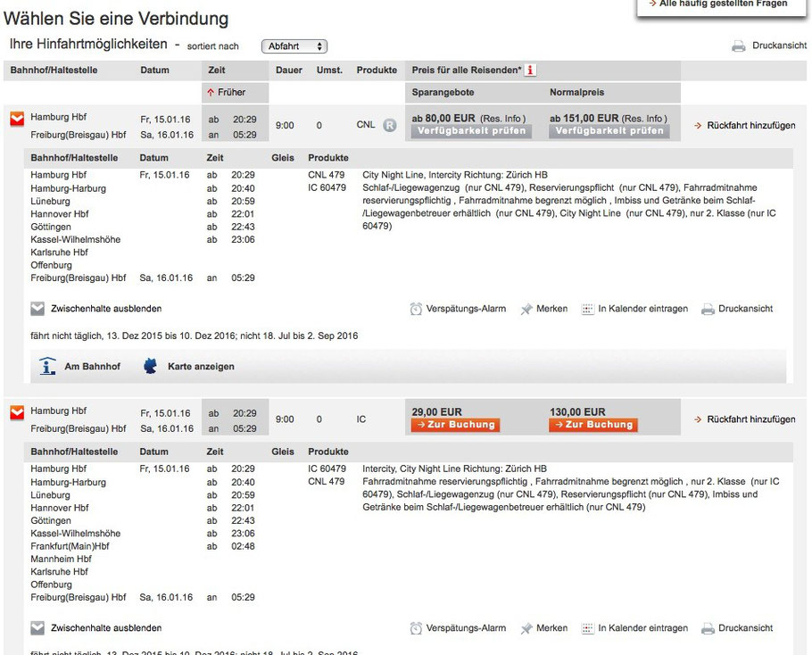
Task: Click the 'Preis für alle Reisenden' header
Action: pos(467,70)
